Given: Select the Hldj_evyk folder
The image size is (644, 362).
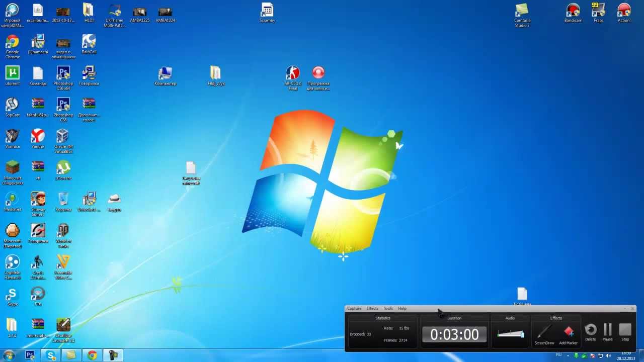Looking at the screenshot, I should coord(215,76).
